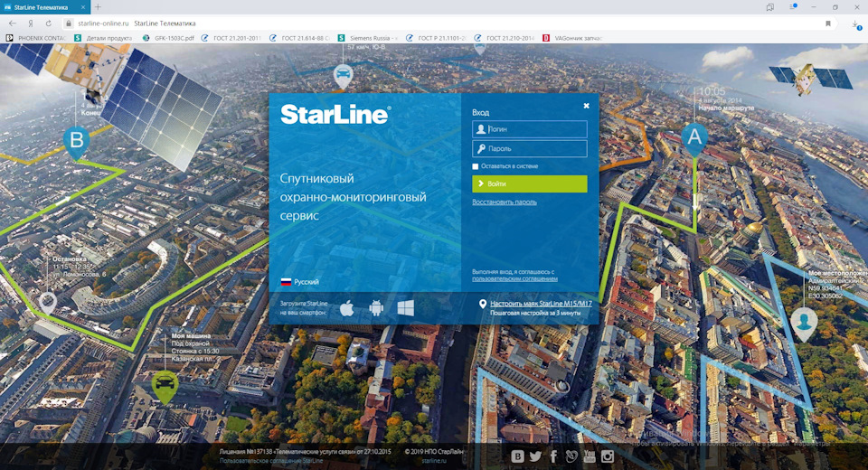Click the Odnoklassniki-style swirl icon in the footer
868x470 pixels.
coord(571,456)
